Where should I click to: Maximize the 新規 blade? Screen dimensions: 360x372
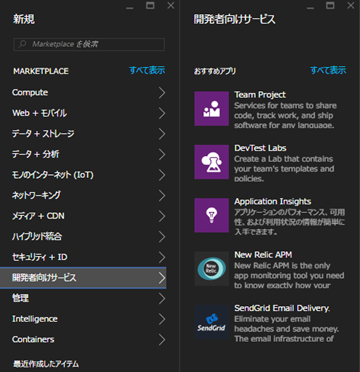pyautogui.click(x=150, y=5)
